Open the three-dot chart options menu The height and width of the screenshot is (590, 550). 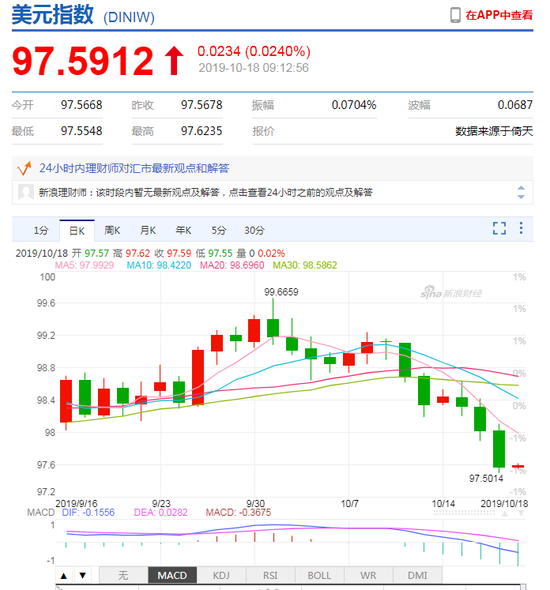point(521,228)
